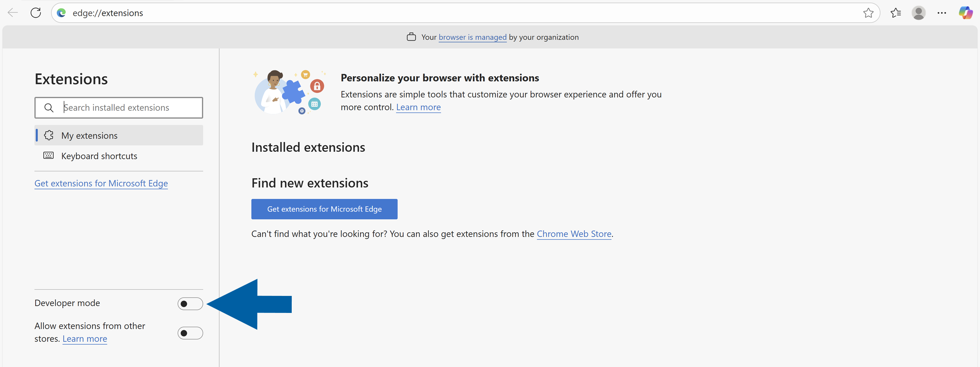Follow the browser is managed link
Image resolution: width=980 pixels, height=367 pixels.
tap(472, 37)
